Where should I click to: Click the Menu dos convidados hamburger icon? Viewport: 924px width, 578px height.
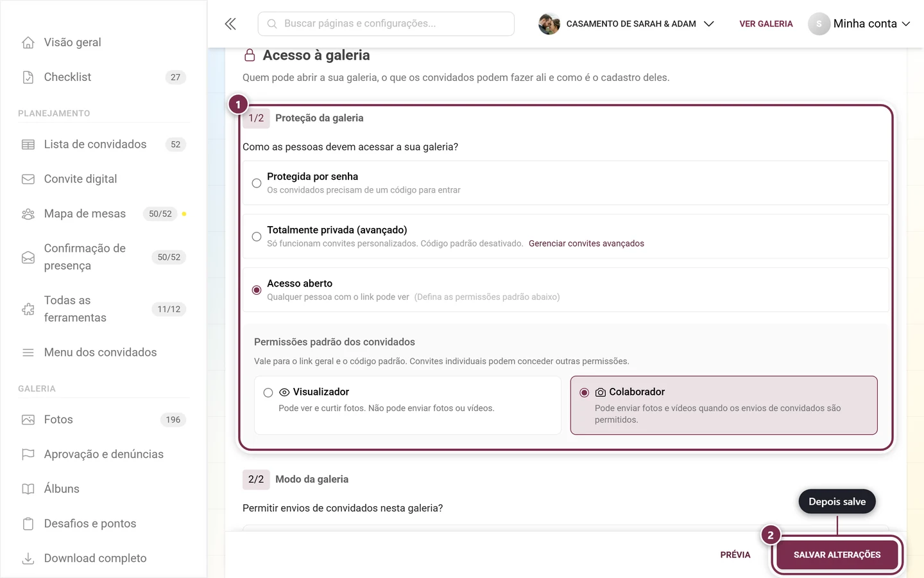[x=28, y=353]
